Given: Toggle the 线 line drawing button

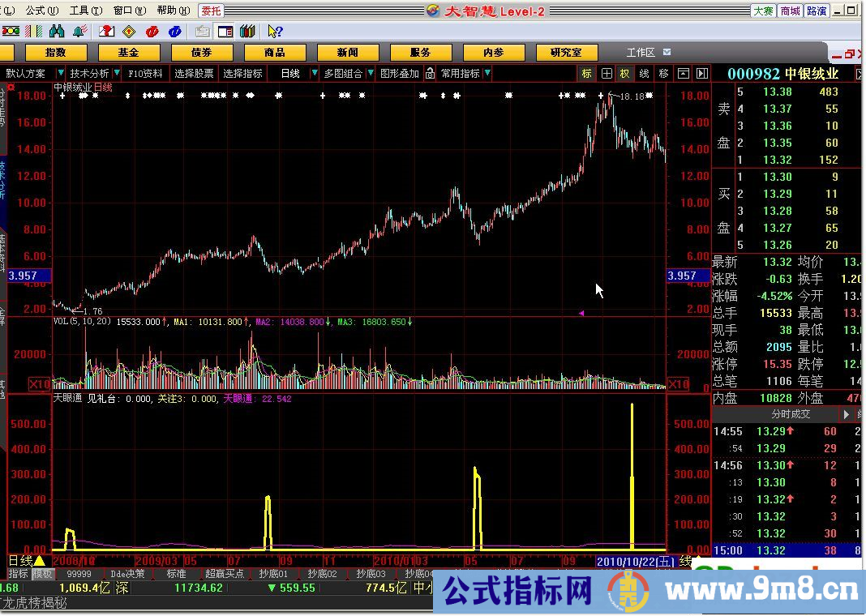Looking at the screenshot, I should coord(644,74).
